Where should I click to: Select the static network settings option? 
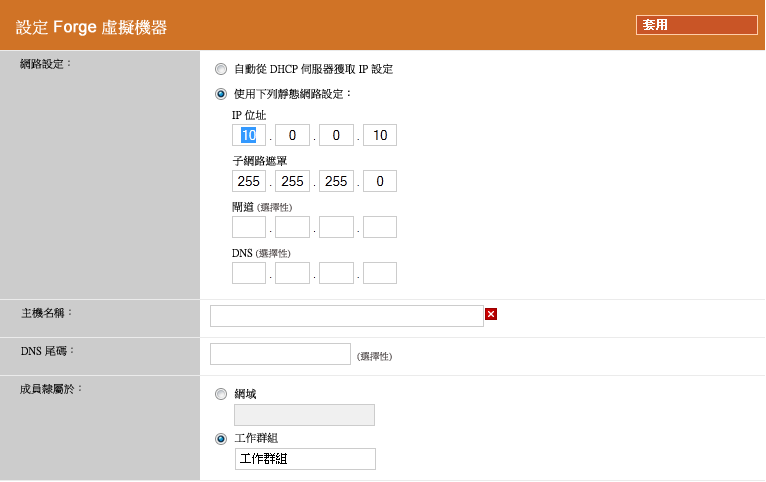(x=221, y=94)
